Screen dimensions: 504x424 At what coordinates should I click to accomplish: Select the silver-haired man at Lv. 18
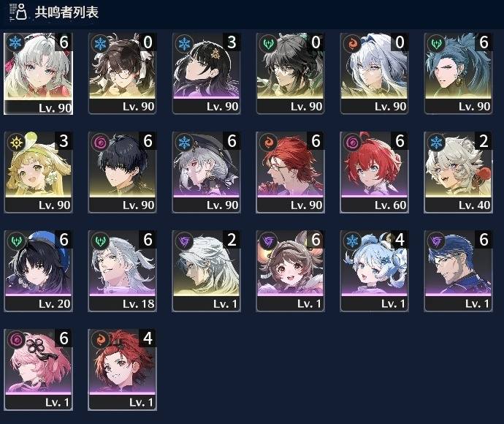pyautogui.click(x=123, y=271)
